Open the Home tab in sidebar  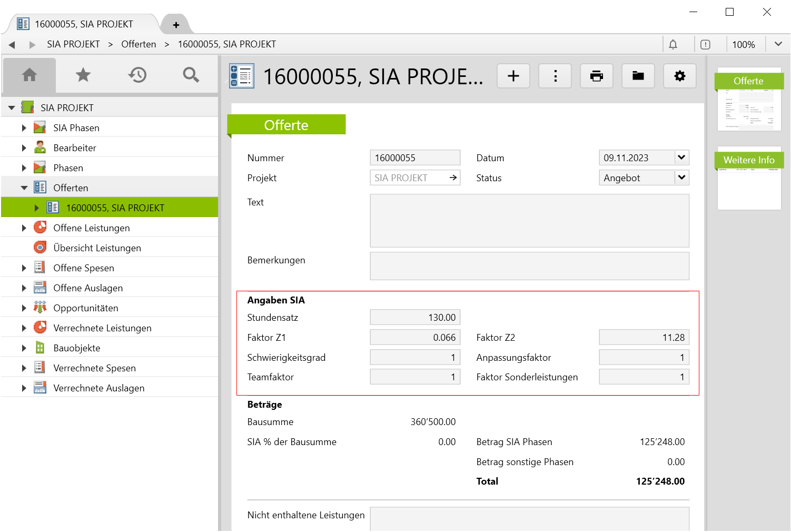coord(29,75)
